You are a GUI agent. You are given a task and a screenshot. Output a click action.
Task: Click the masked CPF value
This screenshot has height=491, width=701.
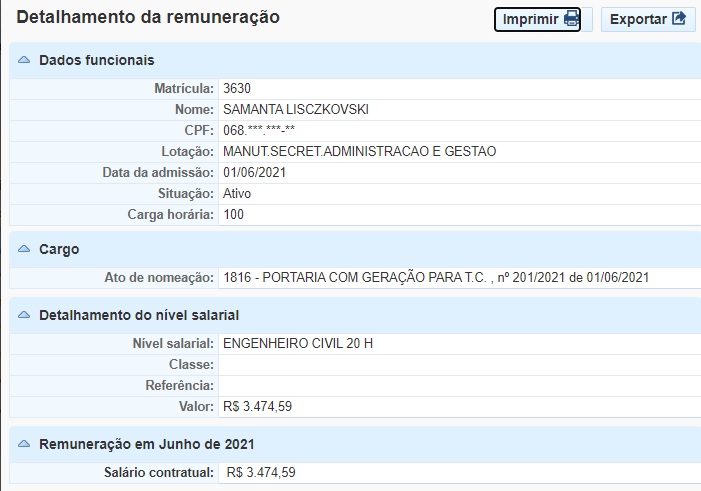coord(259,130)
